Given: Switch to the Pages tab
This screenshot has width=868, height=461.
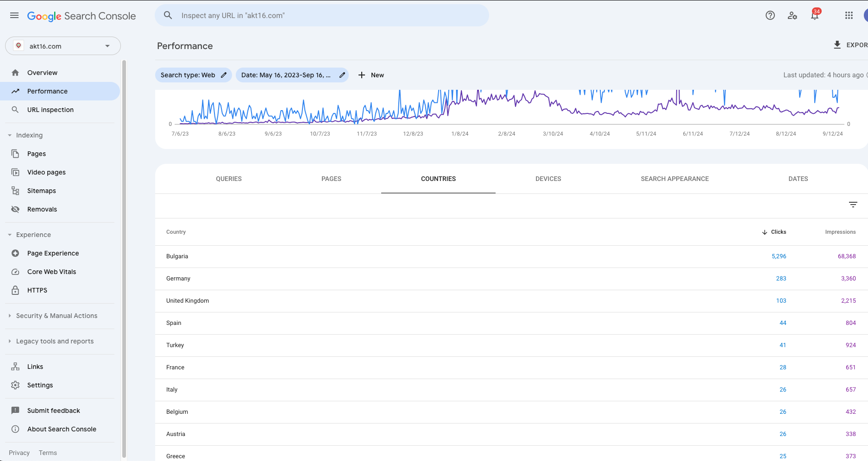Looking at the screenshot, I should coord(331,179).
